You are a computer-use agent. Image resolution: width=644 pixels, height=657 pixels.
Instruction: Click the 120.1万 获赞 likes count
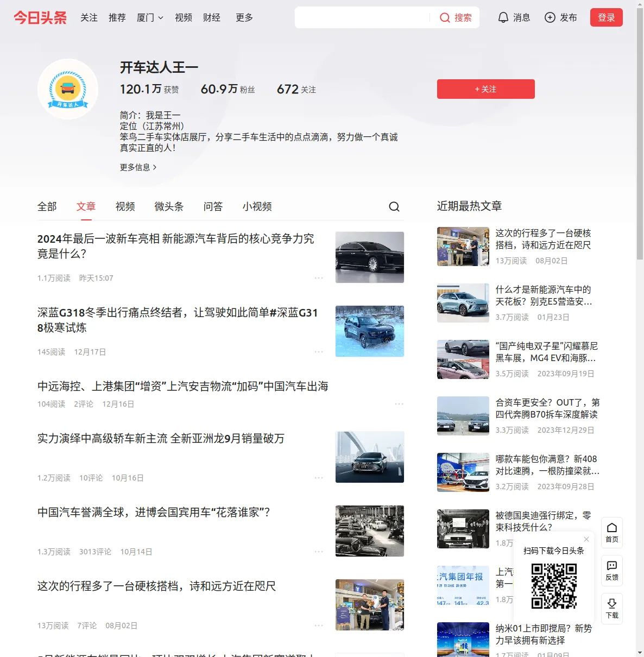tap(149, 89)
